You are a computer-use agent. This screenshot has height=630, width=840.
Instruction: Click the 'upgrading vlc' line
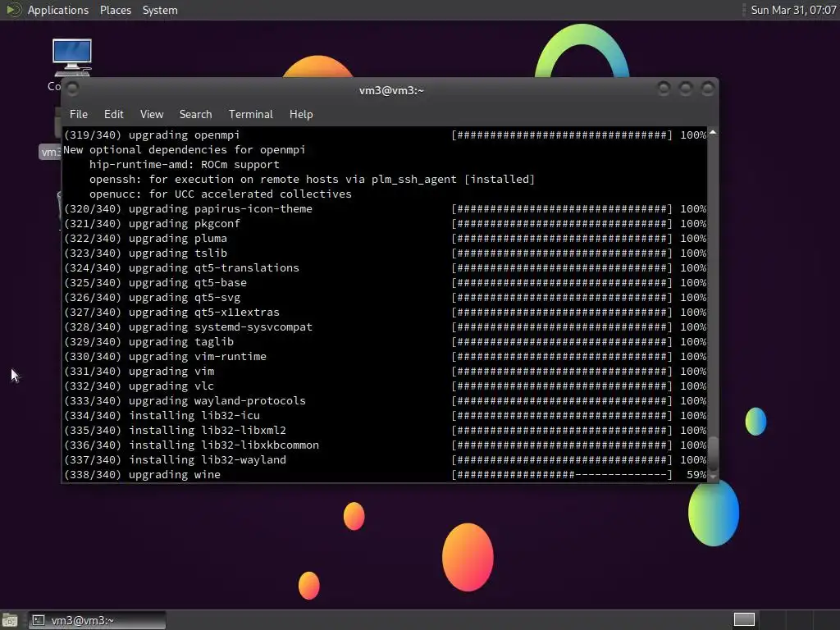tap(385, 386)
